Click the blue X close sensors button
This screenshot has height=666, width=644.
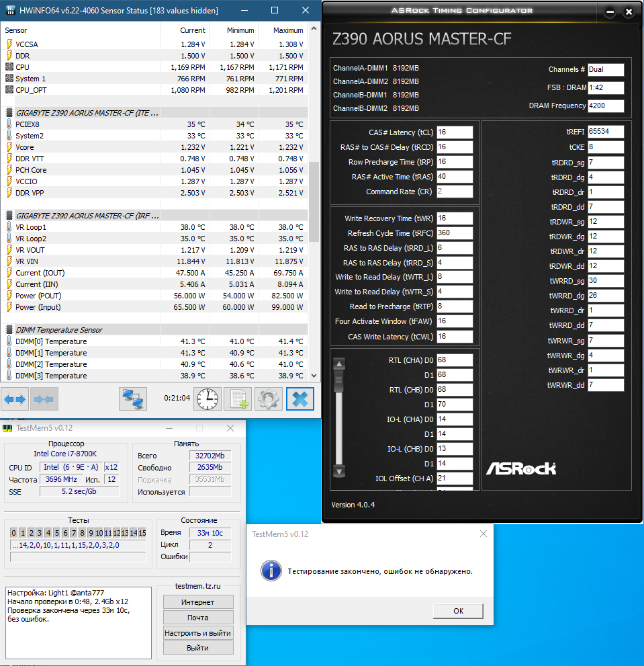(300, 399)
